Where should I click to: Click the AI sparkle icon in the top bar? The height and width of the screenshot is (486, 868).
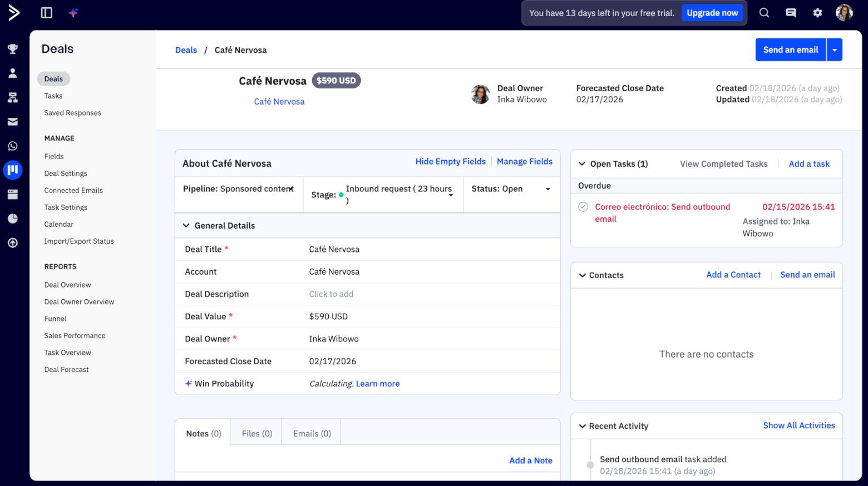click(x=73, y=12)
